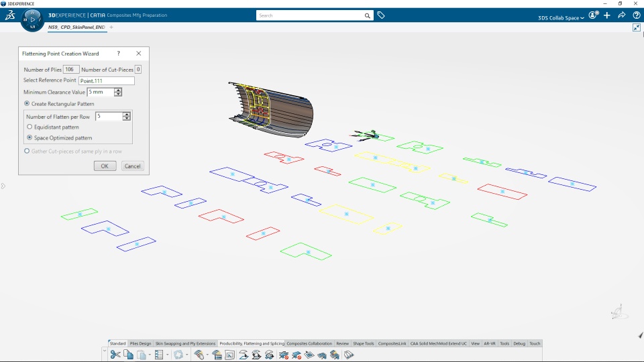
Task: Open help for Flattening Point Creation Wizard
Action: coord(118,54)
